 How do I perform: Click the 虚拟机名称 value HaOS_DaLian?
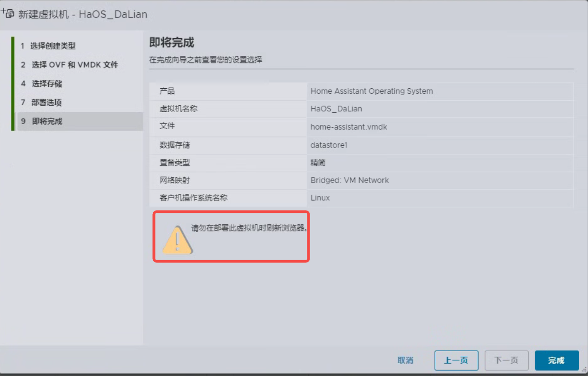[336, 109]
